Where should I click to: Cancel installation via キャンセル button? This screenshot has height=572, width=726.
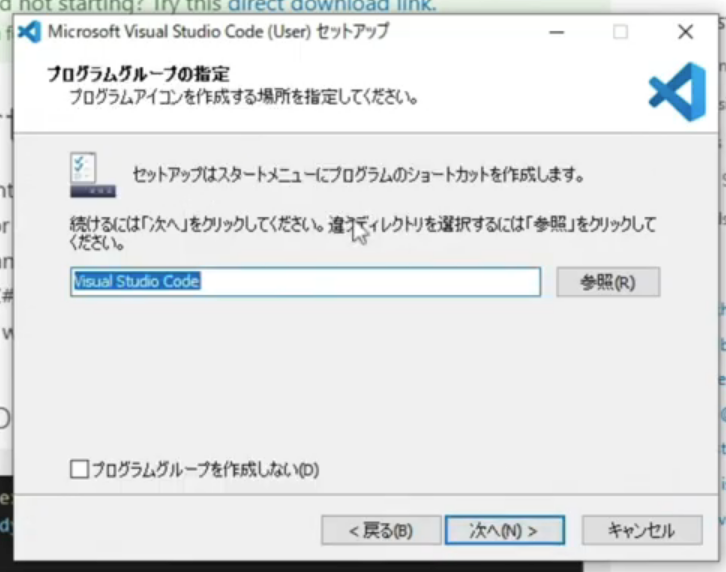pos(641,530)
